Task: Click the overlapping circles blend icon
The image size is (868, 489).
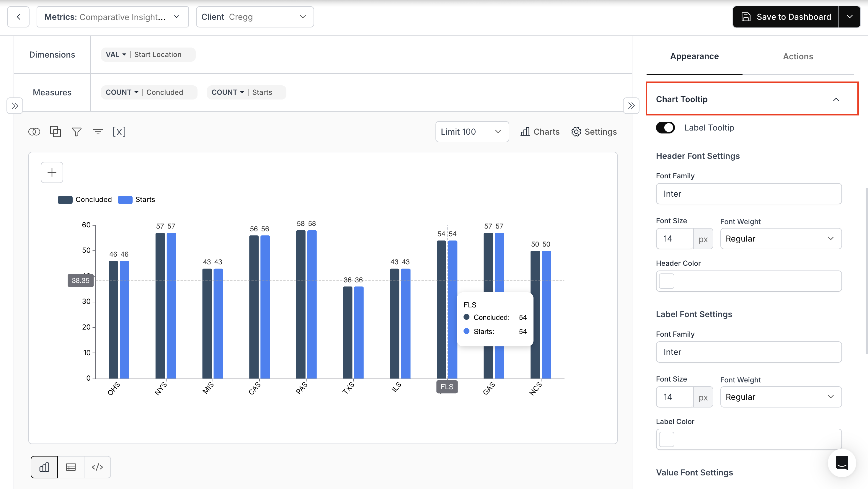Action: [34, 132]
